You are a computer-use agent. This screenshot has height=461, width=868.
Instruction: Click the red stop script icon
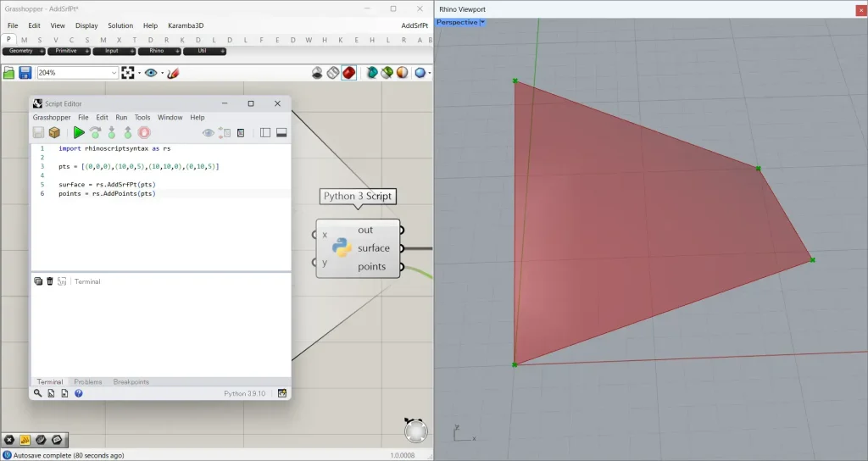point(144,132)
